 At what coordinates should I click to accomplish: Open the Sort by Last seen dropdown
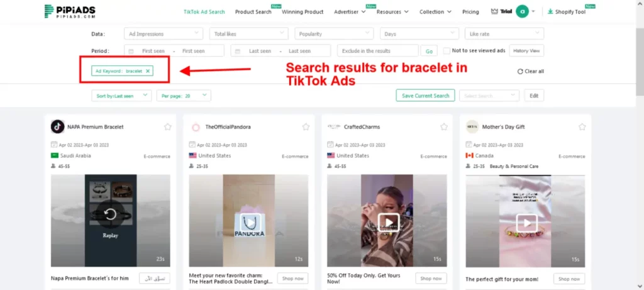coord(121,96)
